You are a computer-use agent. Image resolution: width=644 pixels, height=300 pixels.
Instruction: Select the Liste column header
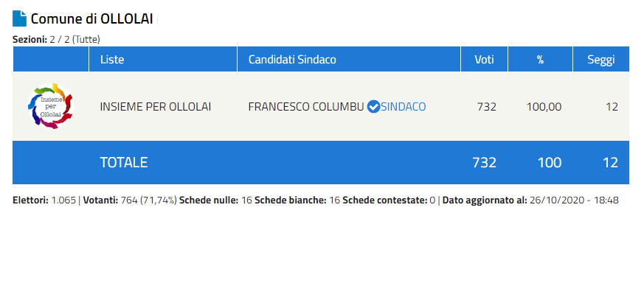pyautogui.click(x=112, y=60)
